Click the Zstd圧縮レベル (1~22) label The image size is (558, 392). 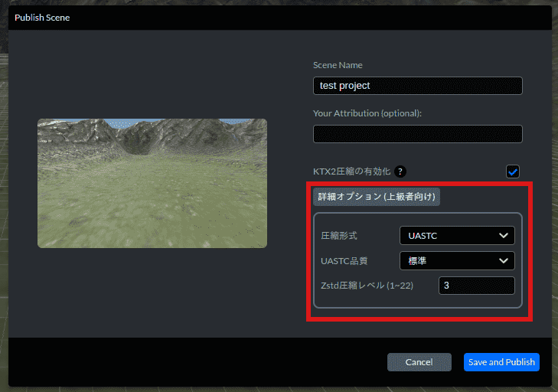[369, 286]
